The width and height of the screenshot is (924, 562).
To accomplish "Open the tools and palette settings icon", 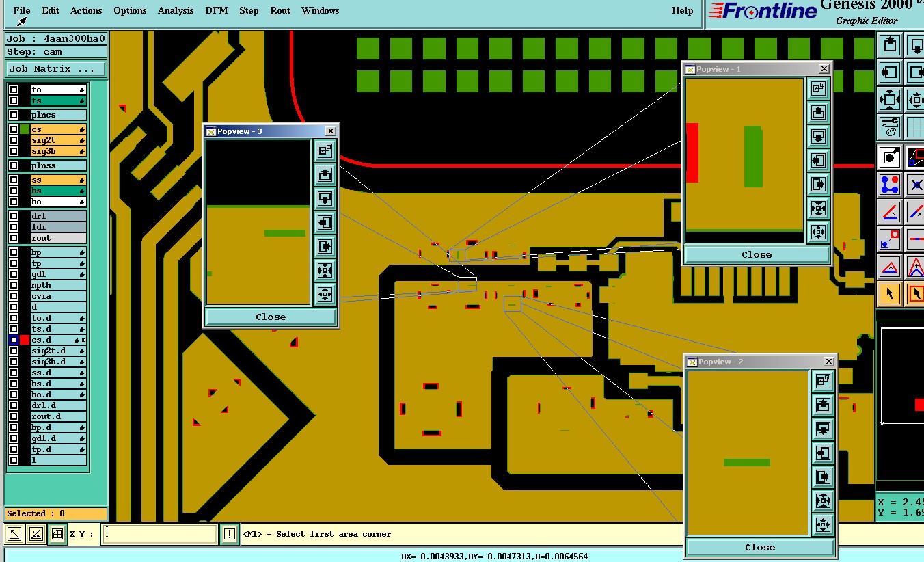I will click(889, 126).
